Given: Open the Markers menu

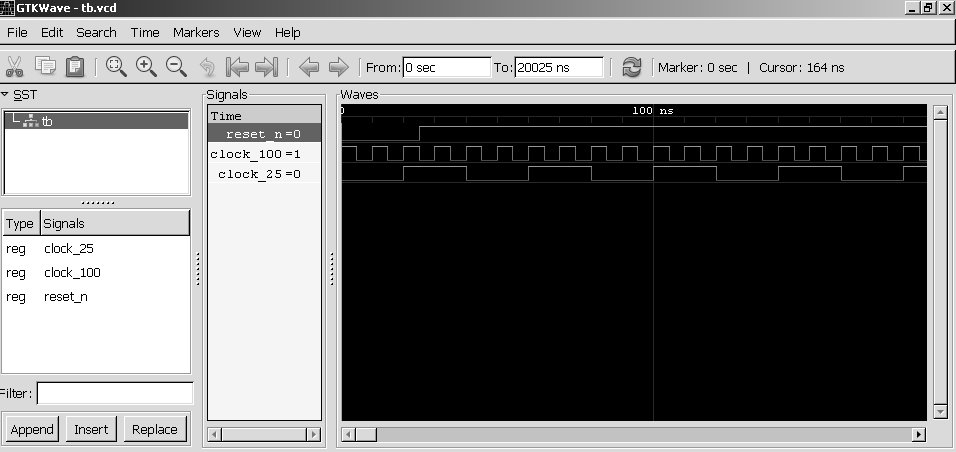Looking at the screenshot, I should (x=196, y=32).
